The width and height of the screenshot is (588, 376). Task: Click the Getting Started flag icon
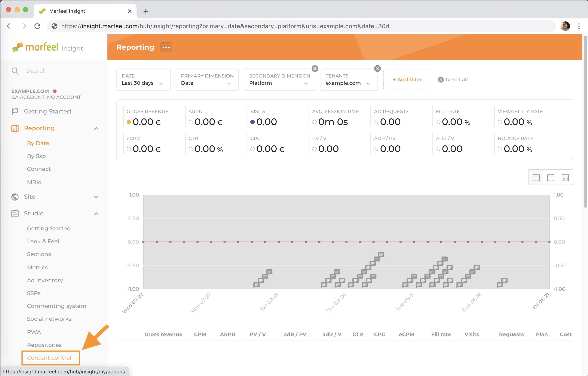[x=15, y=111]
